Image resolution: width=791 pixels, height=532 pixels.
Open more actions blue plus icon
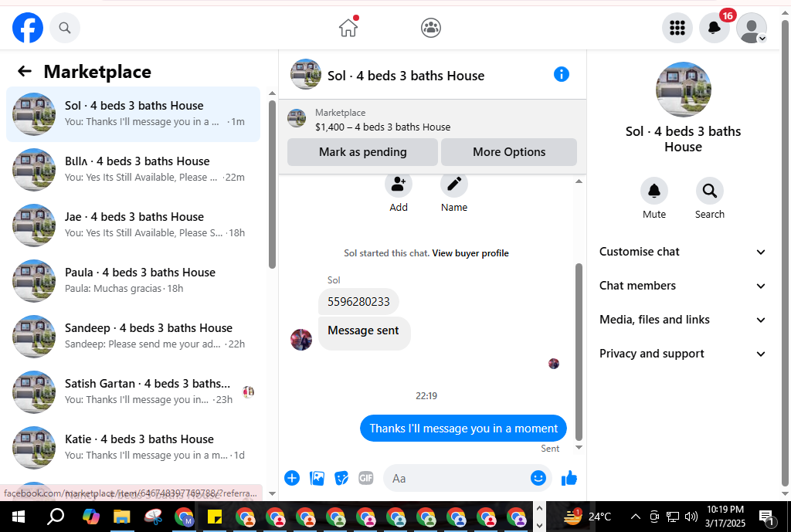[x=292, y=478]
